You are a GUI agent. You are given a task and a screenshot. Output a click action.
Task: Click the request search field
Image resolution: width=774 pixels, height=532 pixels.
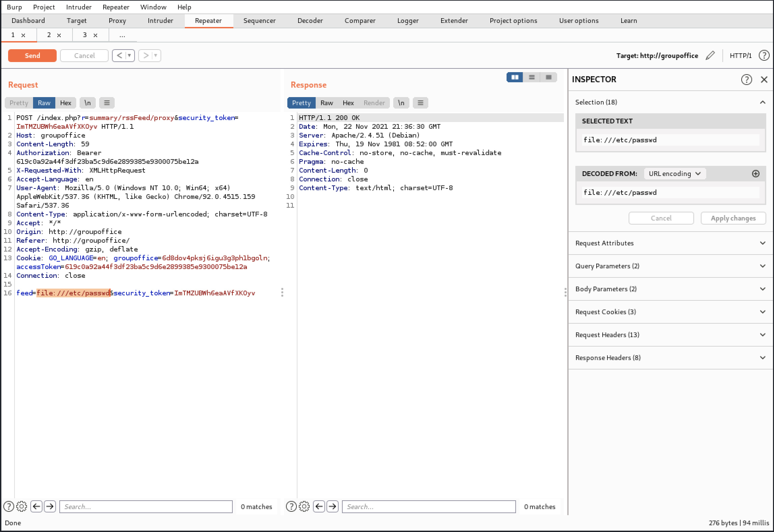146,506
